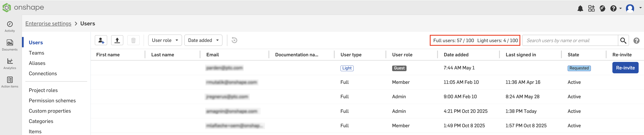Click the 'Full users: 57 / 100' counter
Viewport: 644px width, 135px height.
453,40
